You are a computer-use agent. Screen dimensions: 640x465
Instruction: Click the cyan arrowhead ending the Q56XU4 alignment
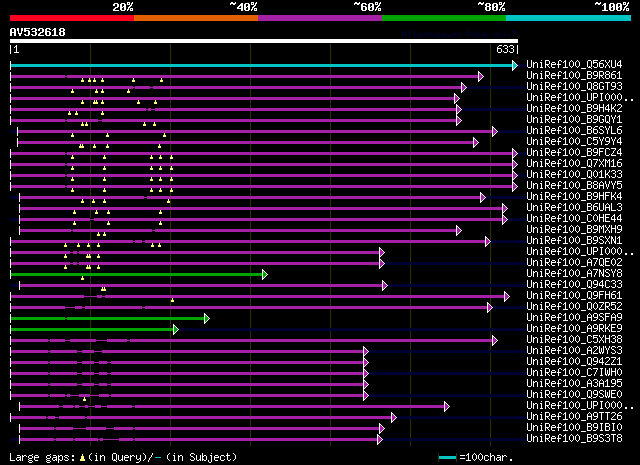coord(515,65)
